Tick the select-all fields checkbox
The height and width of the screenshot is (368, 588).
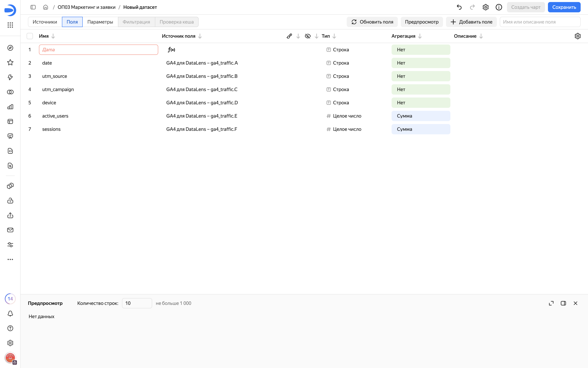tap(30, 36)
